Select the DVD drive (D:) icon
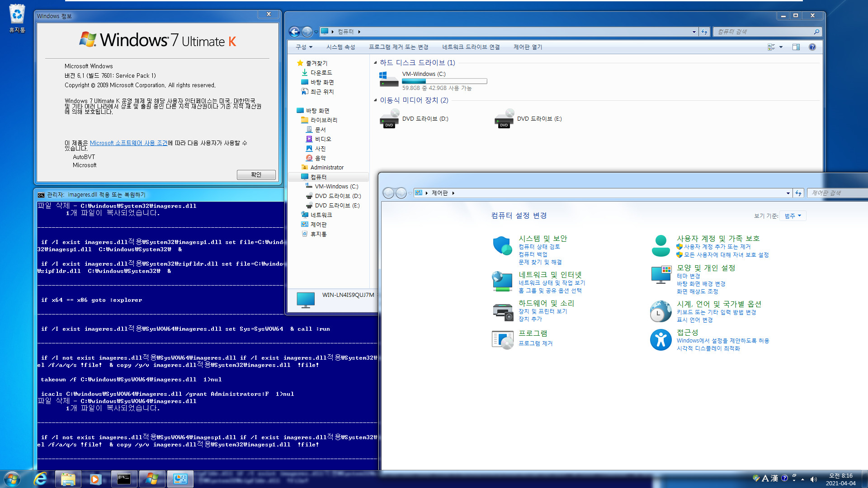Viewport: 868px width, 488px height. point(389,119)
